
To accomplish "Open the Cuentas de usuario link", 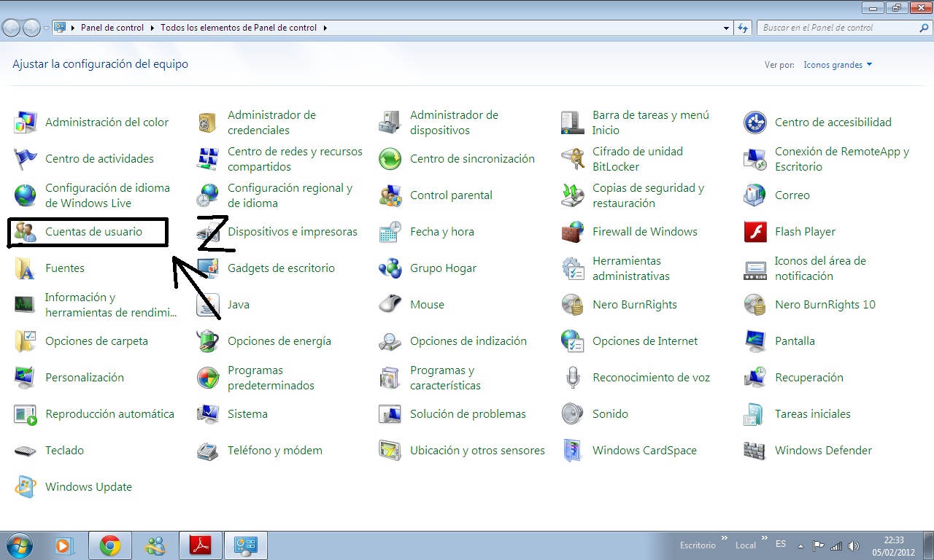I will pos(93,232).
